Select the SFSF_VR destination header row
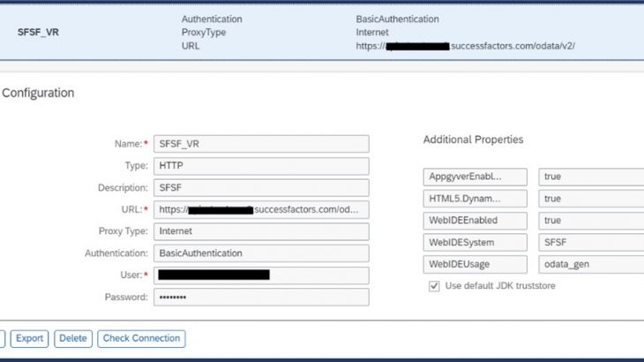 point(322,32)
